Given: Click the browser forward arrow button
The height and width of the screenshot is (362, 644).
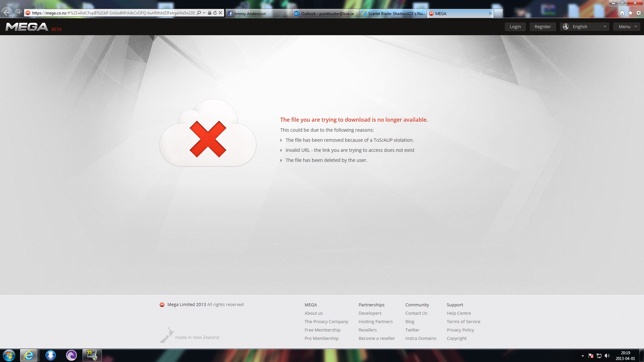Looking at the screenshot, I should (x=18, y=13).
